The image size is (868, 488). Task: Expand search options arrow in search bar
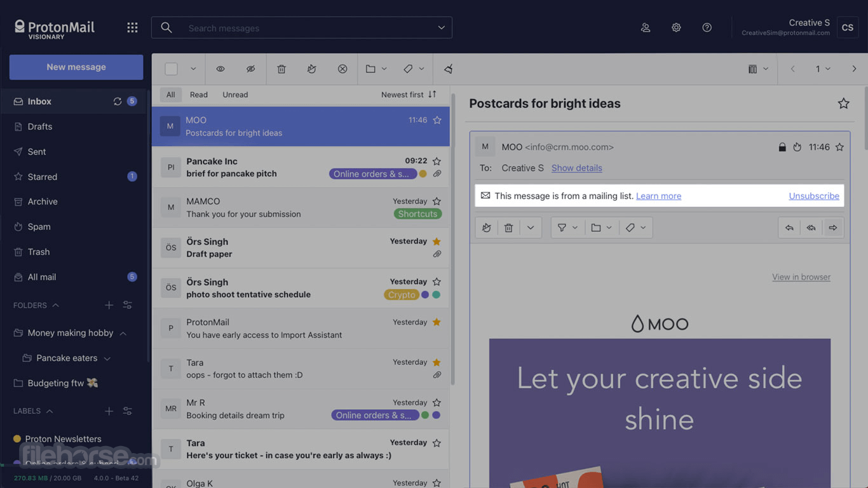click(x=442, y=27)
